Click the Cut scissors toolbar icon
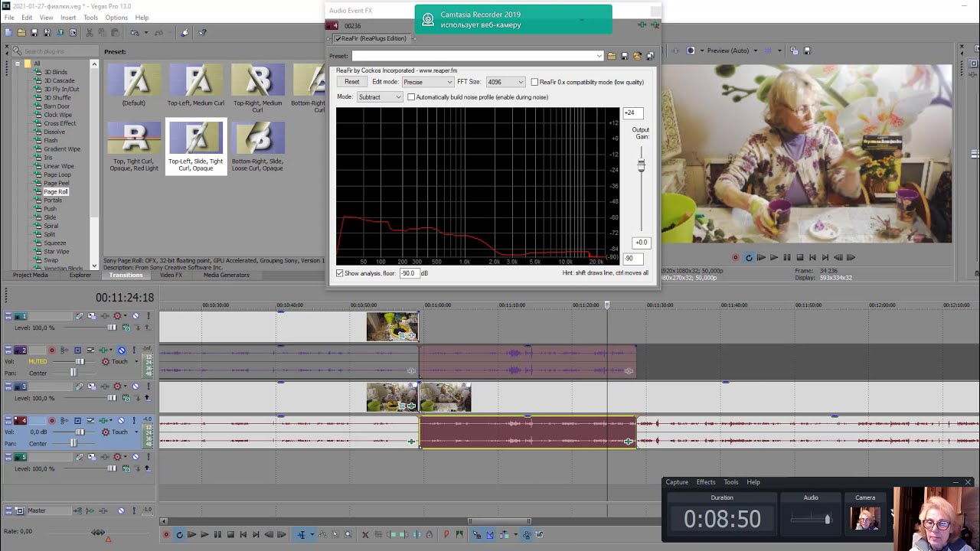The width and height of the screenshot is (980, 551). click(x=90, y=33)
